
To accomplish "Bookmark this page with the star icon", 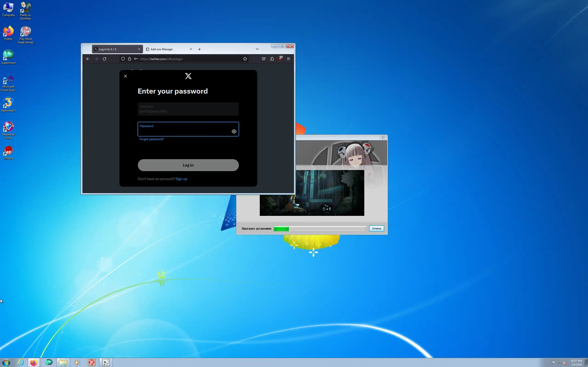I will click(245, 59).
